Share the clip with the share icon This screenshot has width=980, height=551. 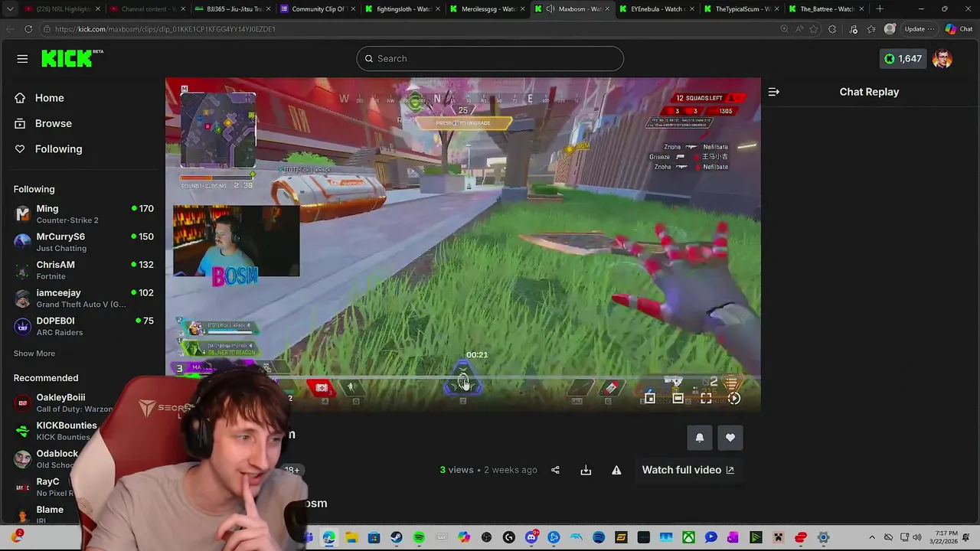click(555, 470)
